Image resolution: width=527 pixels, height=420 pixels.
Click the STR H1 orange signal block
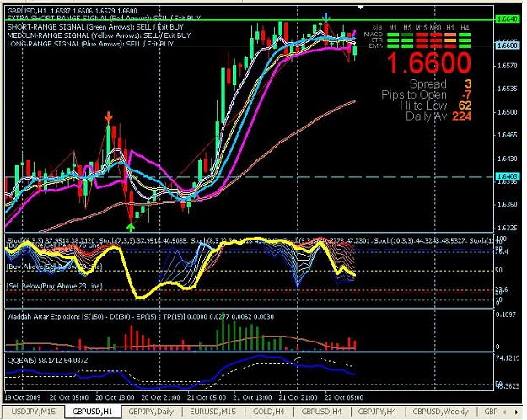(451, 40)
